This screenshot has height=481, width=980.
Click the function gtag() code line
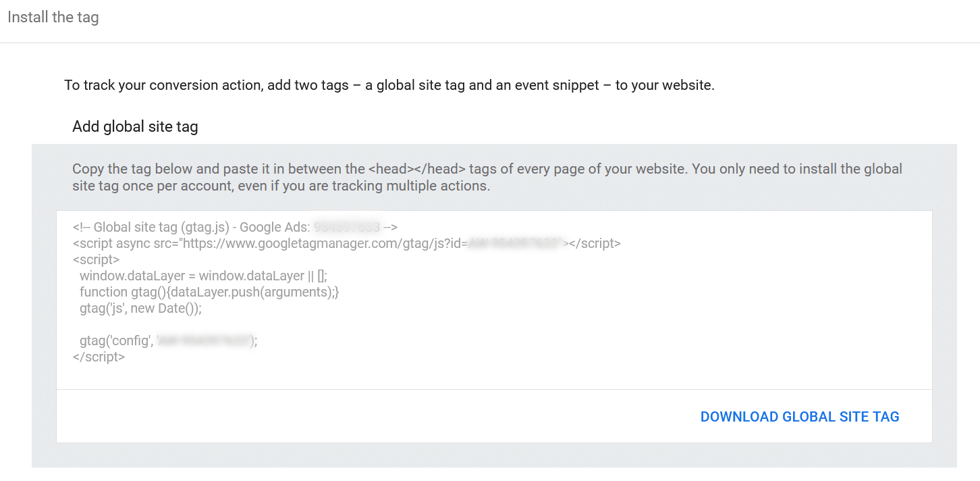click(x=209, y=292)
